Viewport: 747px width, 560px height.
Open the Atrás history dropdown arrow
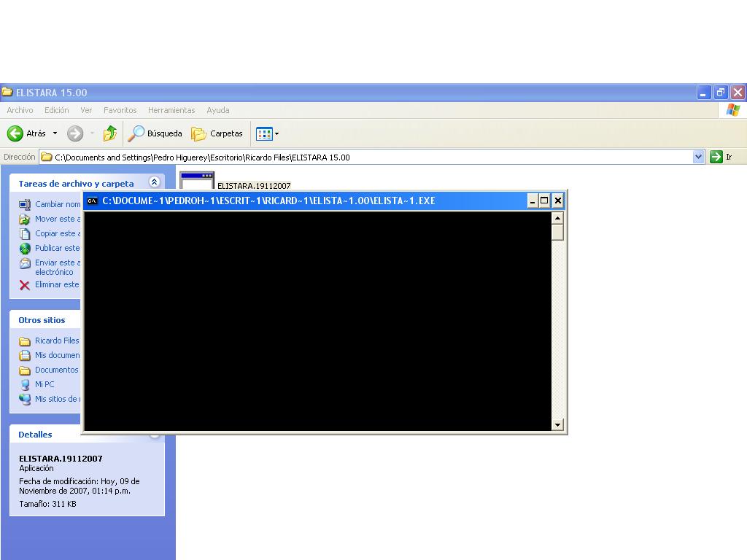[55, 133]
